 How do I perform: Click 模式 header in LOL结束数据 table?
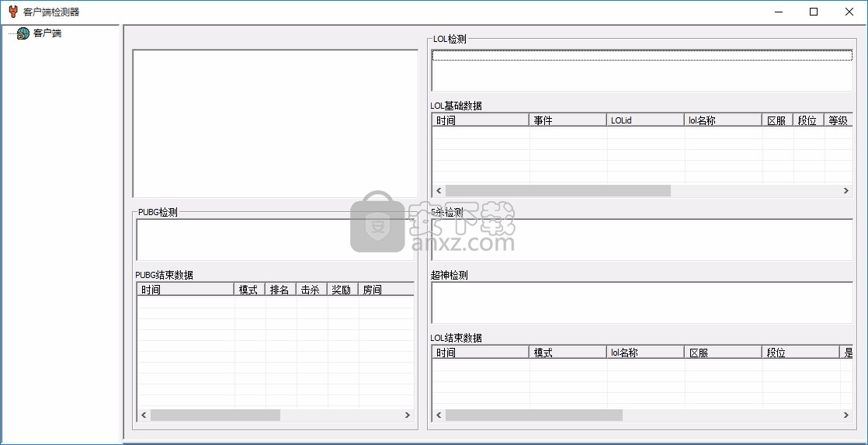point(568,353)
